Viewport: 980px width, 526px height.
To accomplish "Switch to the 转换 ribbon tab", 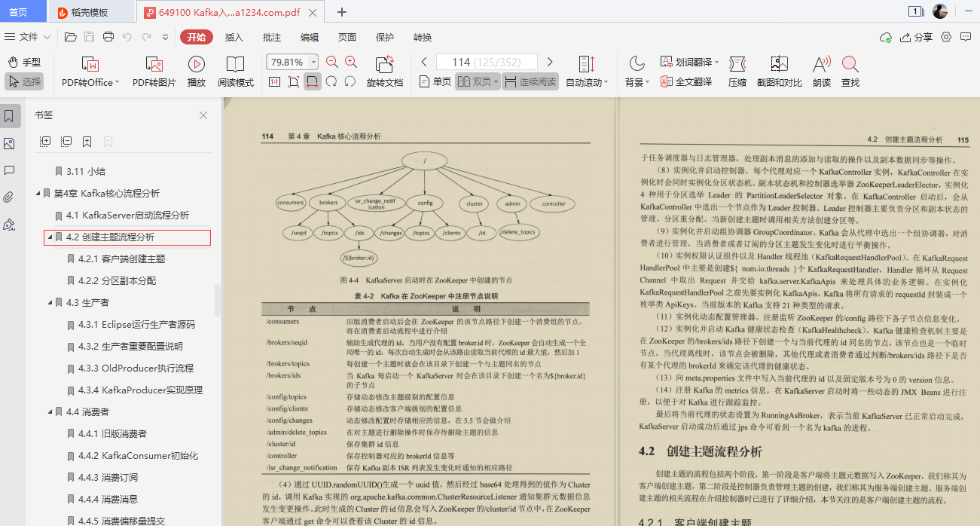I will click(x=423, y=37).
